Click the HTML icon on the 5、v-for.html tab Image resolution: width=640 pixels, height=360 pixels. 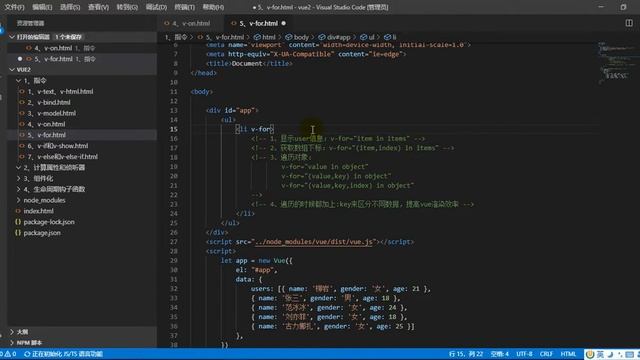234,23
